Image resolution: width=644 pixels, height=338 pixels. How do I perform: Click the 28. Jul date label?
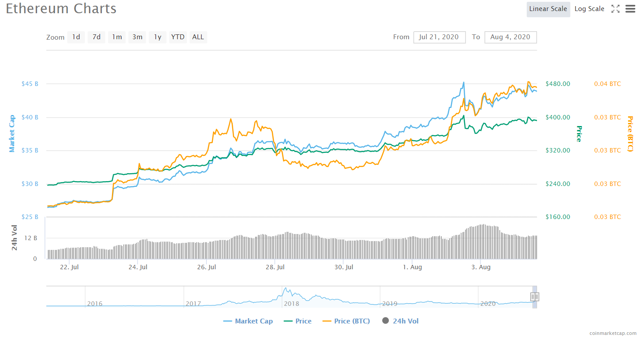275,267
